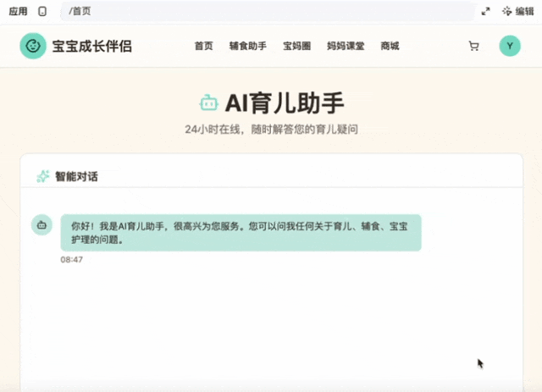Viewport: 542px width, 392px height.
Task: Open the 应用 tab
Action: 18,11
